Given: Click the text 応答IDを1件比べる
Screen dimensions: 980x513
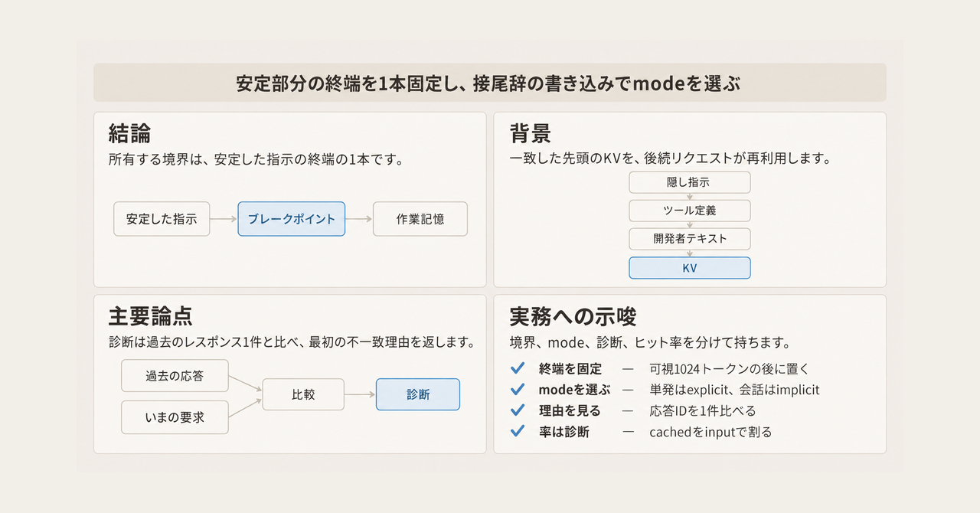Looking at the screenshot, I should click(x=703, y=410).
